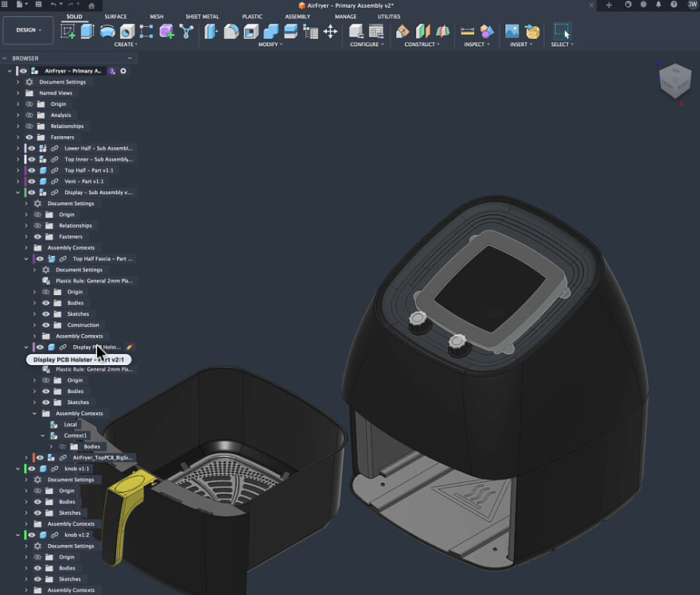Switch to the Sheet Metal tab
This screenshot has height=595, width=700.
202,16
